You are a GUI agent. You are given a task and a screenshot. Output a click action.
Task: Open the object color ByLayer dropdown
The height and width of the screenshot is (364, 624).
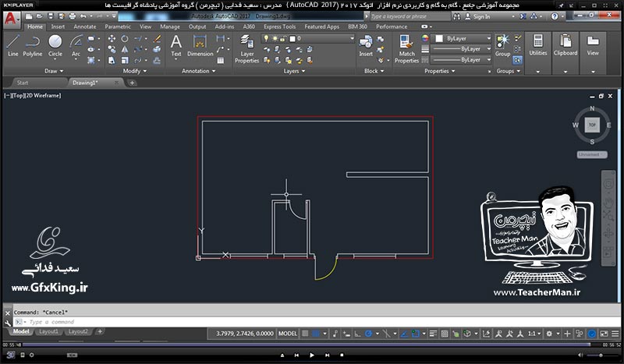click(x=463, y=39)
